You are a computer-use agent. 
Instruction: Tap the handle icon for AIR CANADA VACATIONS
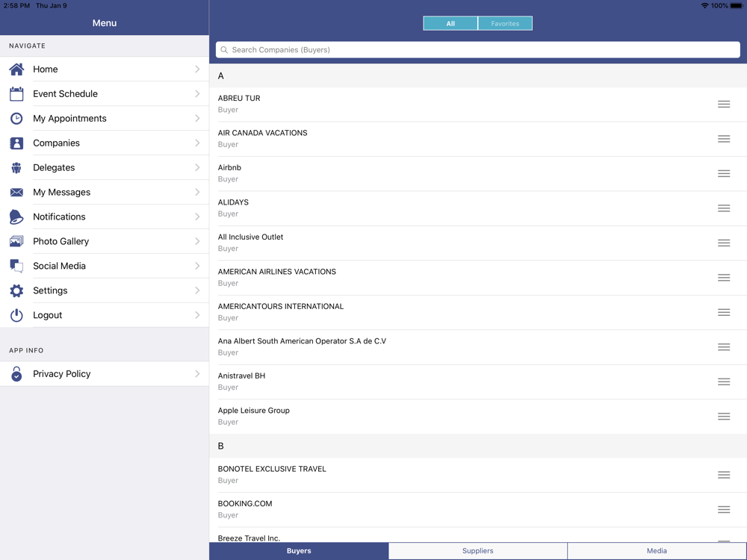(x=724, y=139)
